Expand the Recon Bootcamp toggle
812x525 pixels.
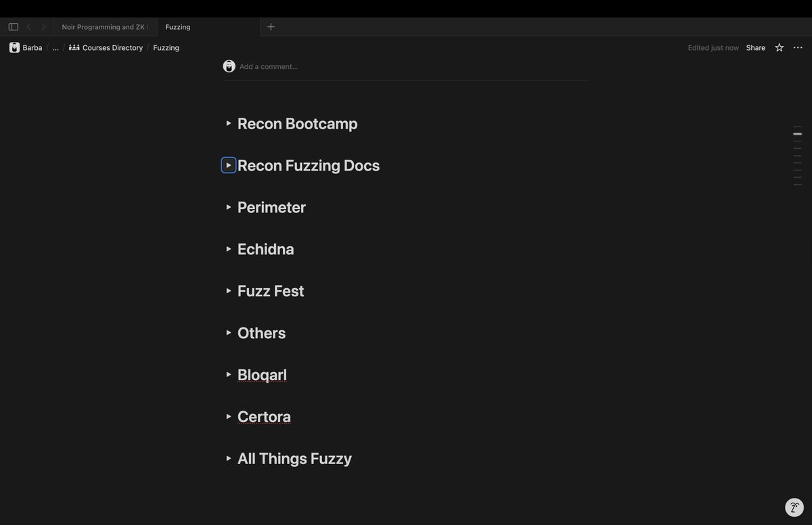tap(229, 123)
